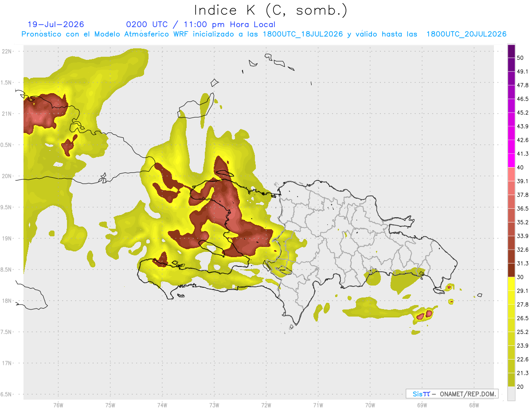532x411 pixels.
Task: Click the legend value "50"
Action: tap(520, 58)
